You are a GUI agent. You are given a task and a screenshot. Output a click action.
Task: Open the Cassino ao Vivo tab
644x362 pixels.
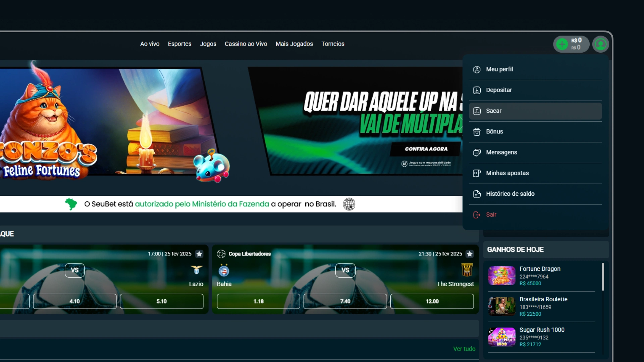tap(246, 44)
